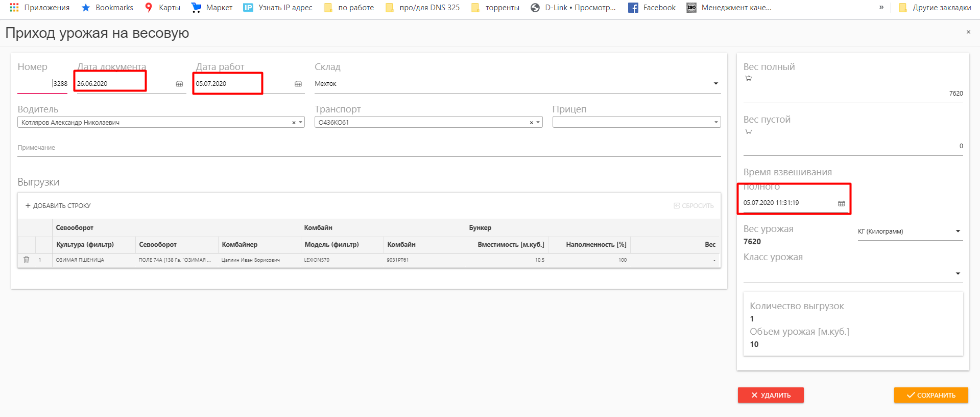980x417 pixels.
Task: Click Добавить строку to add unloading
Action: [58, 205]
